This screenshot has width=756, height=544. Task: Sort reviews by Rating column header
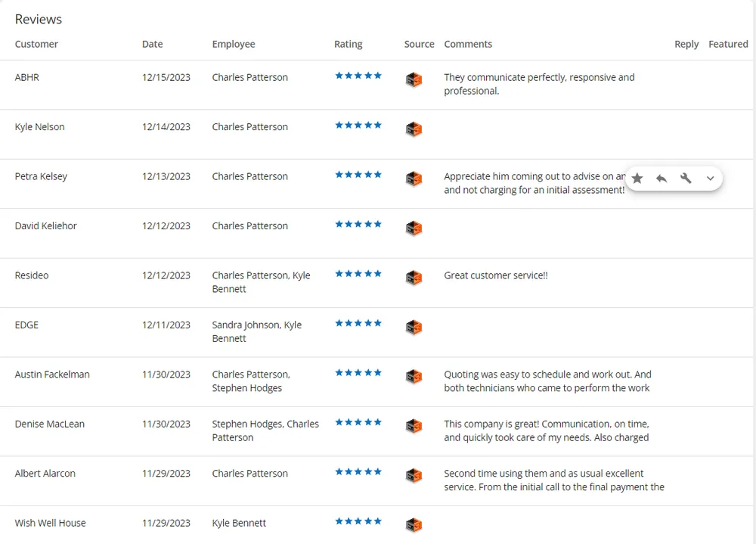coord(348,44)
